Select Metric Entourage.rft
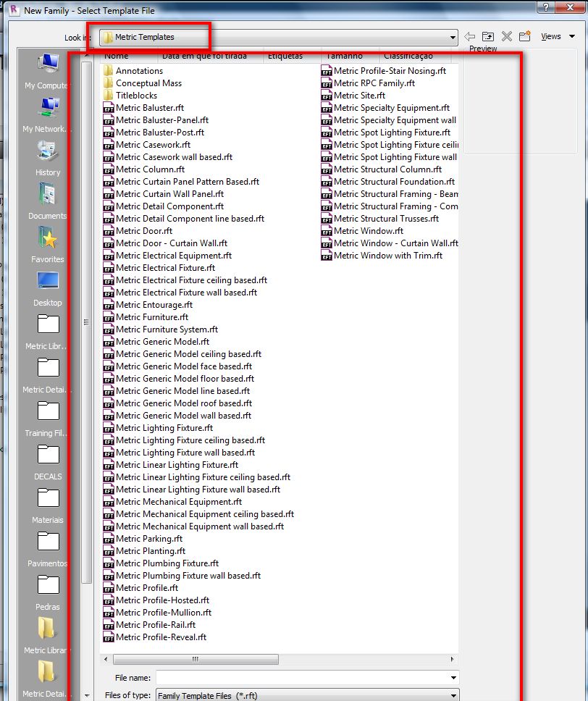This screenshot has width=588, height=701. pyautogui.click(x=148, y=304)
